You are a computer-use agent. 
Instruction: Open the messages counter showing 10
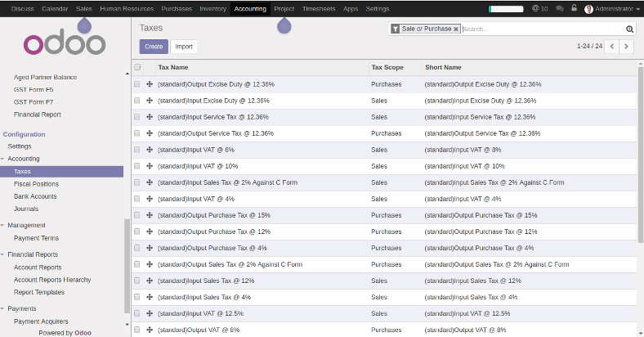(x=539, y=8)
